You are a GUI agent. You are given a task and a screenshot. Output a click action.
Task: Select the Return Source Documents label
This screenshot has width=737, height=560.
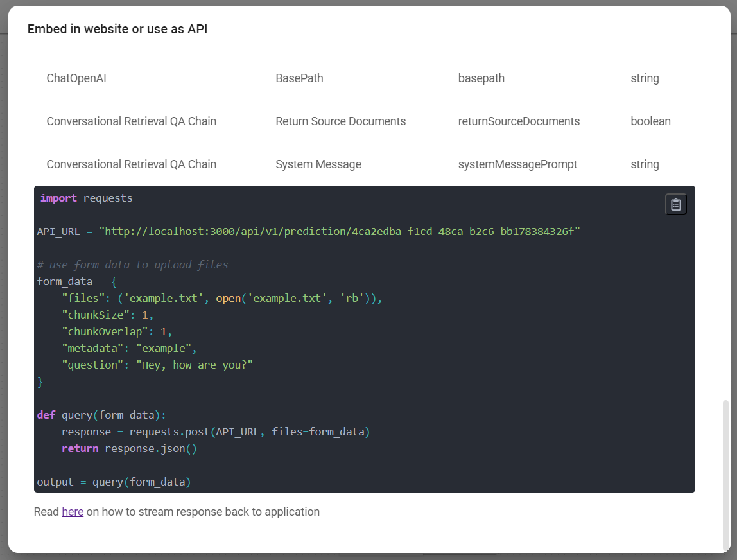point(340,121)
